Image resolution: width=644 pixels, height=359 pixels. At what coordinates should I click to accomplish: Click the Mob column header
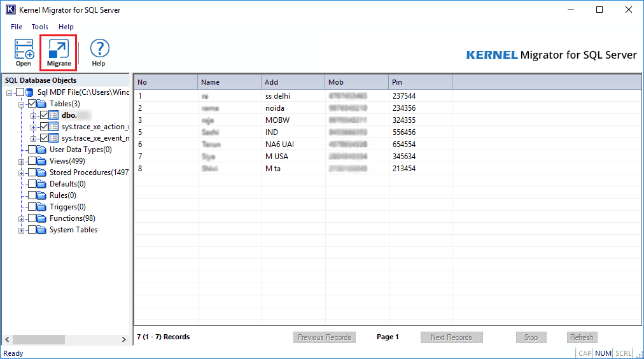coord(356,82)
